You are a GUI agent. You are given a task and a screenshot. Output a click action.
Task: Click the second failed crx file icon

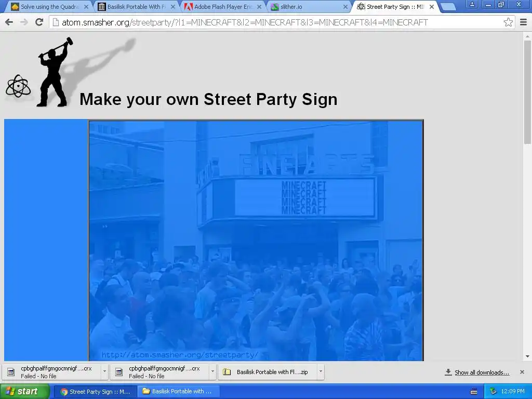[119, 372]
